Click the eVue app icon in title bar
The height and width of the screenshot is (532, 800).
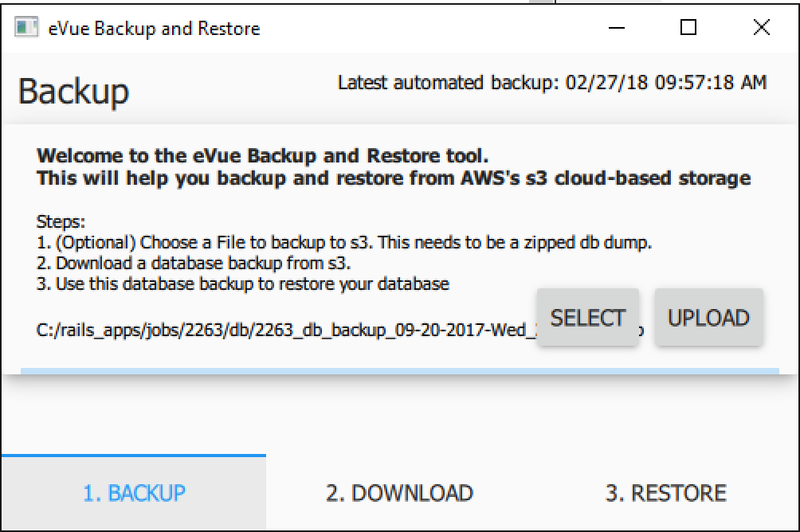pyautogui.click(x=25, y=29)
